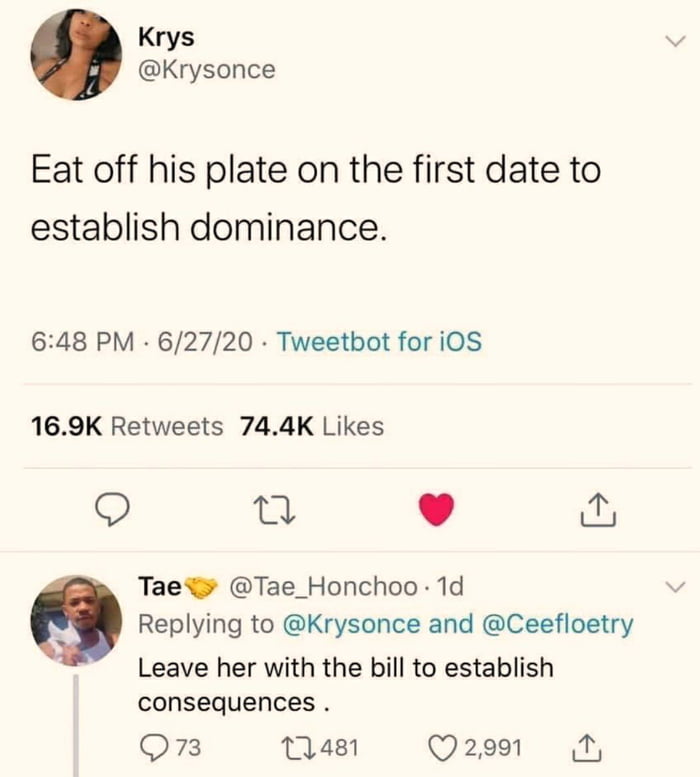This screenshot has width=700, height=777.
Task: Open the Tweetbot for iOS source link
Action: (x=379, y=342)
